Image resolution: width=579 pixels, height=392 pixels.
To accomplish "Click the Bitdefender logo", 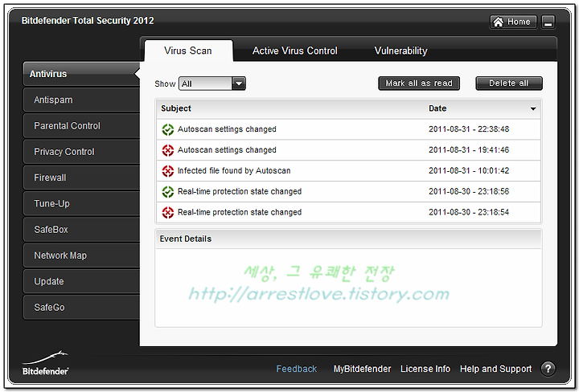I will pyautogui.click(x=45, y=364).
